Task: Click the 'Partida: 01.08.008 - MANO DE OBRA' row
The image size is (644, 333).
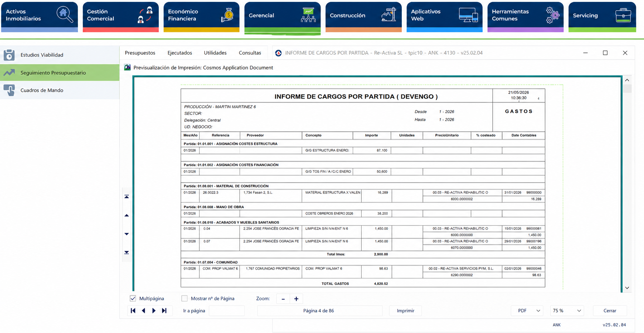Action: click(x=363, y=207)
